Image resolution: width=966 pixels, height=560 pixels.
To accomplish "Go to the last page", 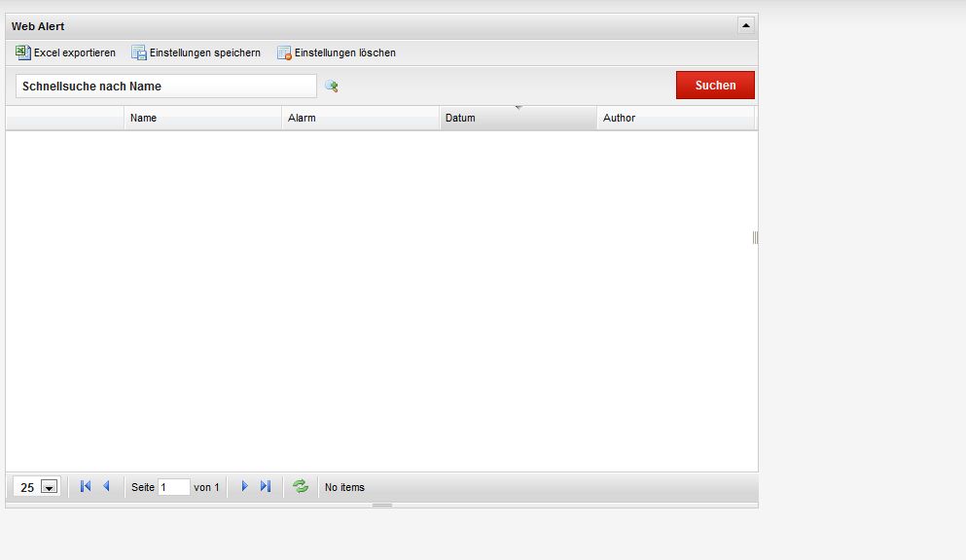I will pos(266,486).
